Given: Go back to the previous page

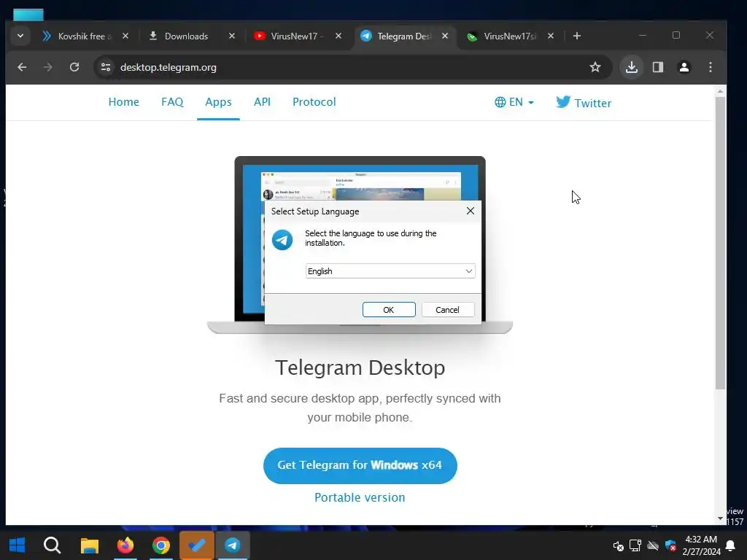Looking at the screenshot, I should pyautogui.click(x=22, y=67).
